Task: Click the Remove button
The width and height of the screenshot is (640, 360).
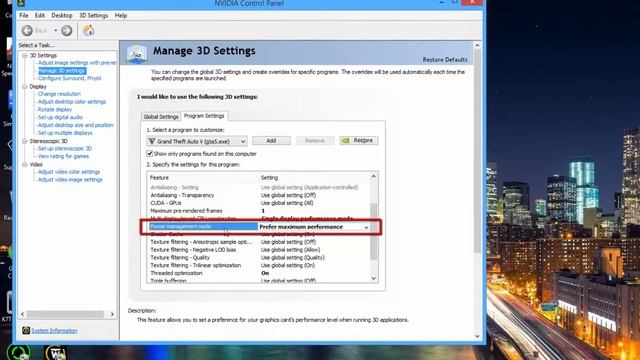Action: (315, 140)
